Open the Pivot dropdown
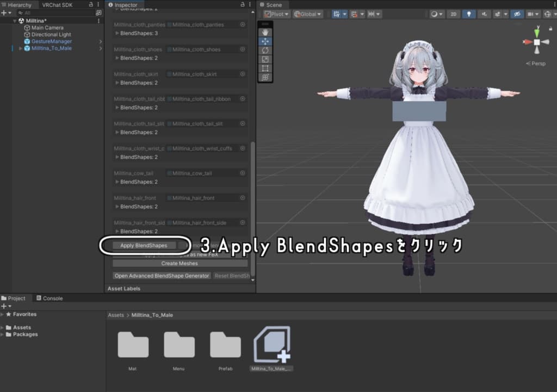The width and height of the screenshot is (557, 392). (277, 14)
